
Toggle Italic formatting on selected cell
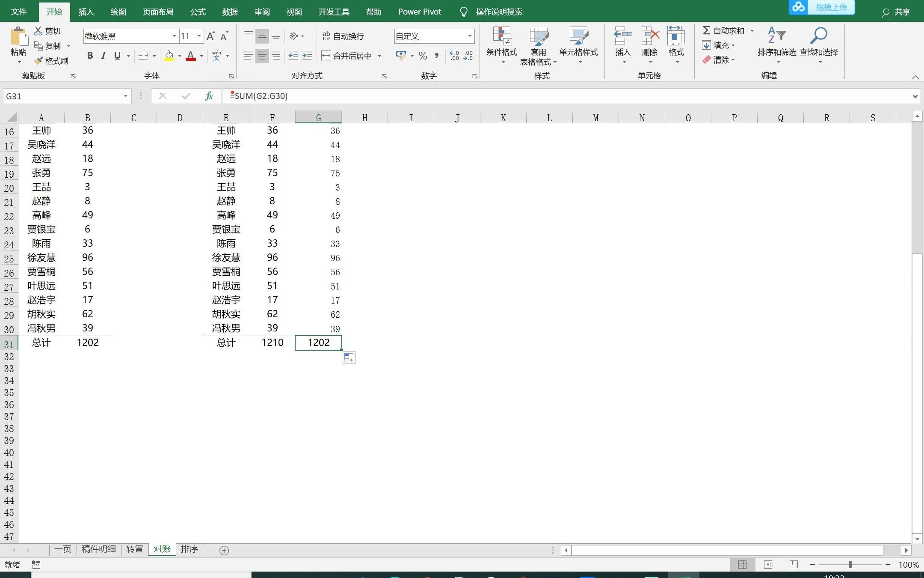coord(103,55)
